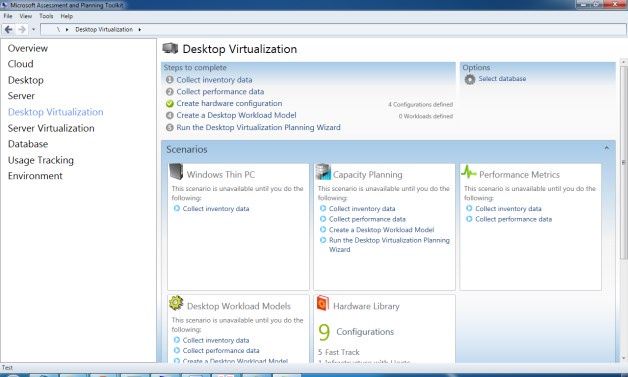Open Create hardware configuration step link
Screen dimensions: 628x377
point(229,103)
